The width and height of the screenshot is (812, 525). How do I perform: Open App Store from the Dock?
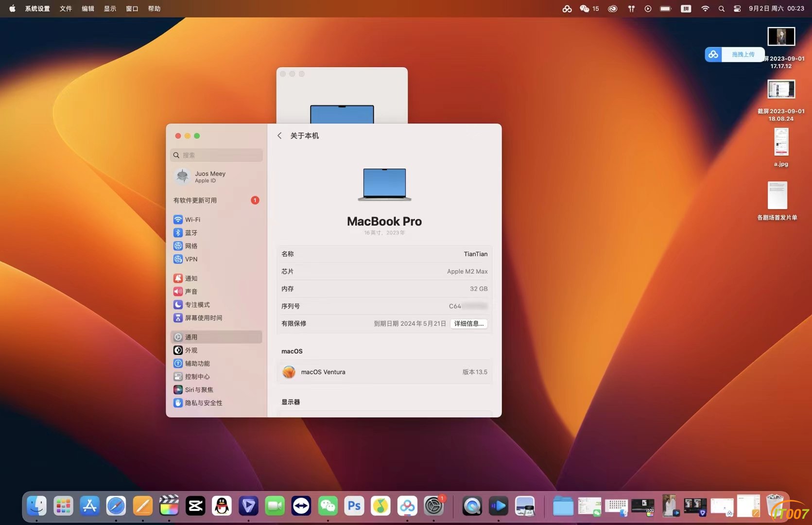coord(89,506)
